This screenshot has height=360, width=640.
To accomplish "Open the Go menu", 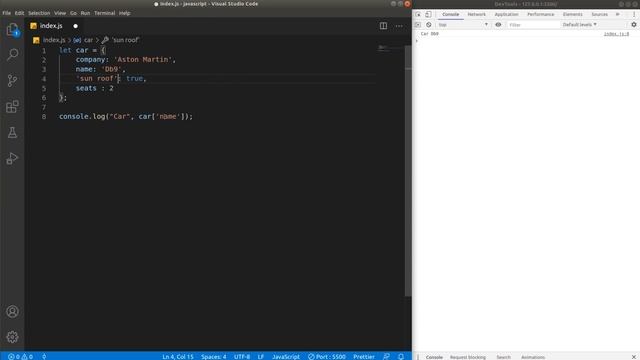I will pyautogui.click(x=73, y=13).
